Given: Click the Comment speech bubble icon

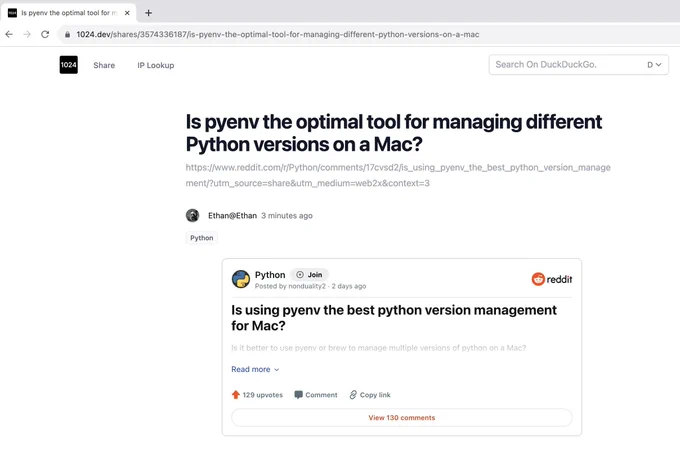Looking at the screenshot, I should point(298,394).
